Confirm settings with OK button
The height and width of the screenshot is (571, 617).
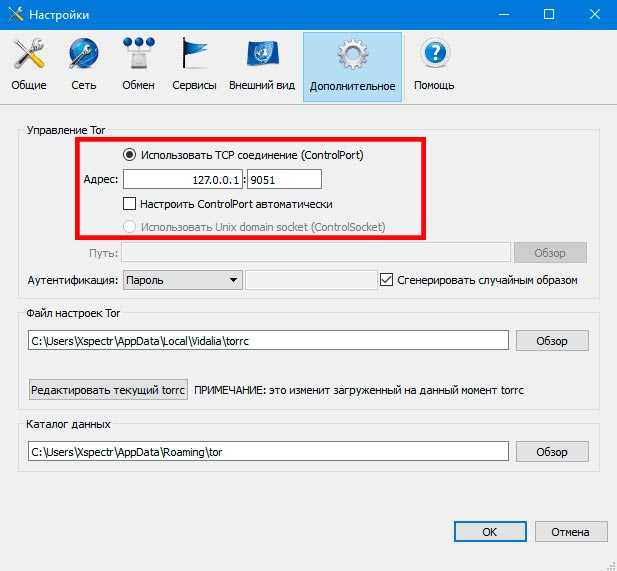point(490,532)
